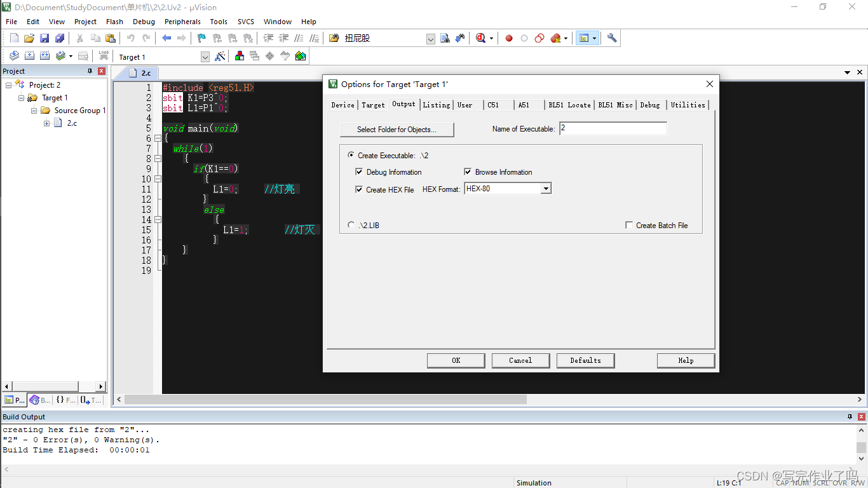Switch to the Functions panel tab
868x488 pixels.
tap(65, 400)
